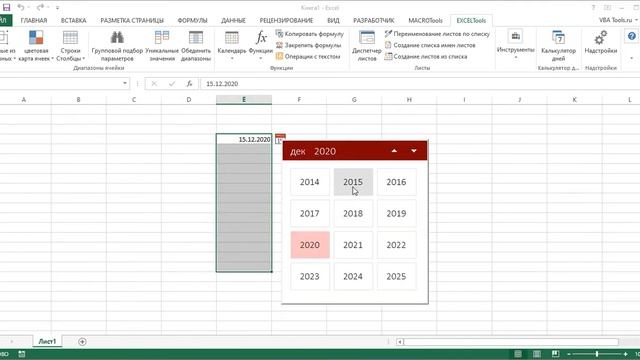
Task: Select year 2014 in calendar
Action: pos(310,182)
